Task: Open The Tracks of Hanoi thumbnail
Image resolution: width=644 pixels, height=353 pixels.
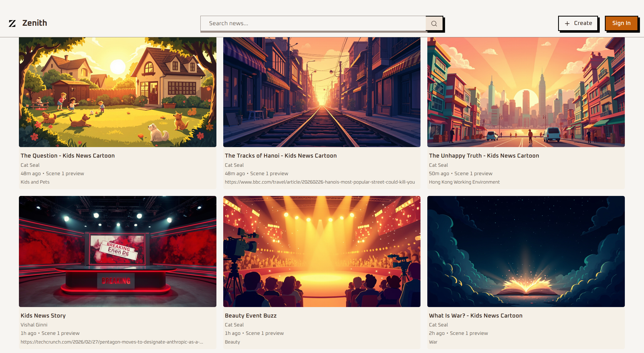Action: pos(321,92)
